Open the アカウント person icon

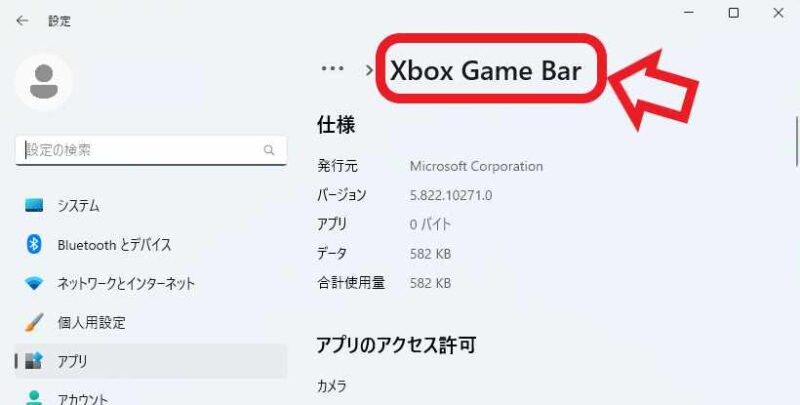tap(34, 397)
